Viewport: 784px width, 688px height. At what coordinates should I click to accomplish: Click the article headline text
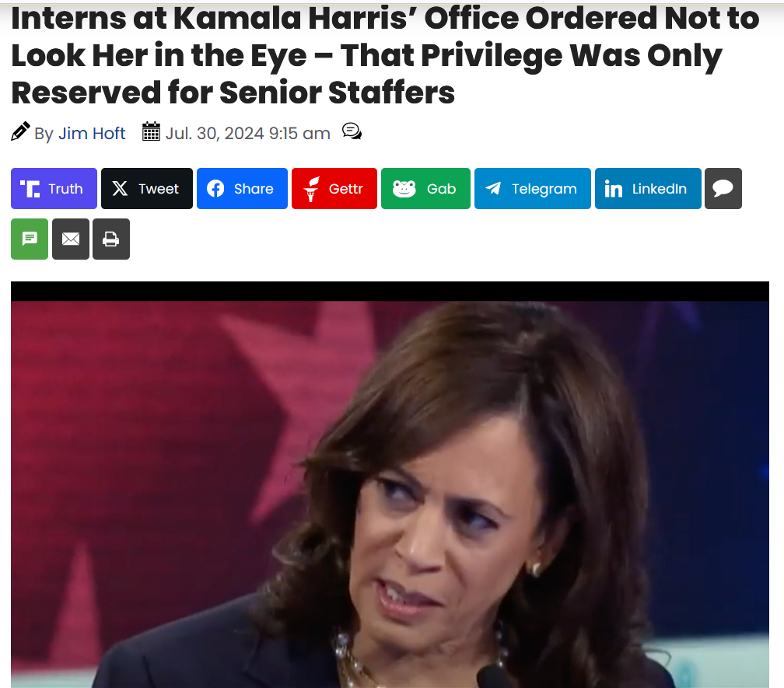(385, 55)
